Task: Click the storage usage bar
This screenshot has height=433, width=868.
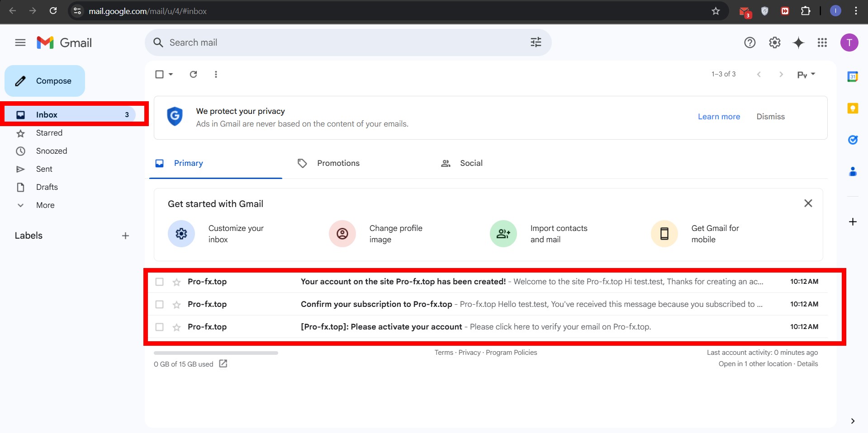Action: point(216,353)
